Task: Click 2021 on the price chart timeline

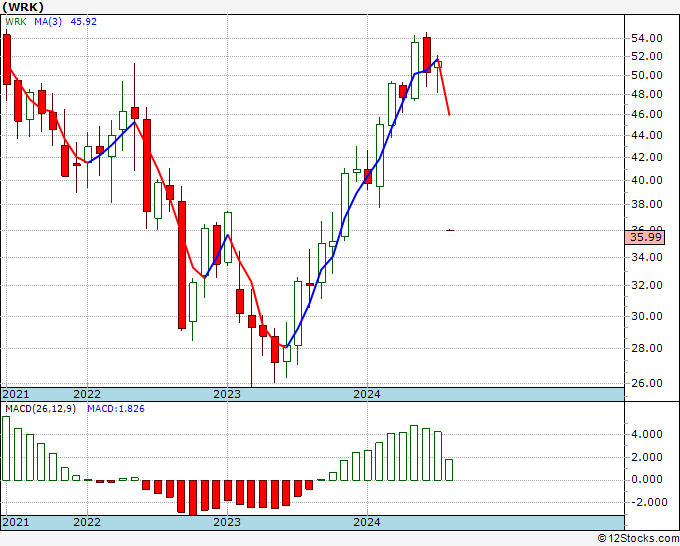Action: click(16, 394)
